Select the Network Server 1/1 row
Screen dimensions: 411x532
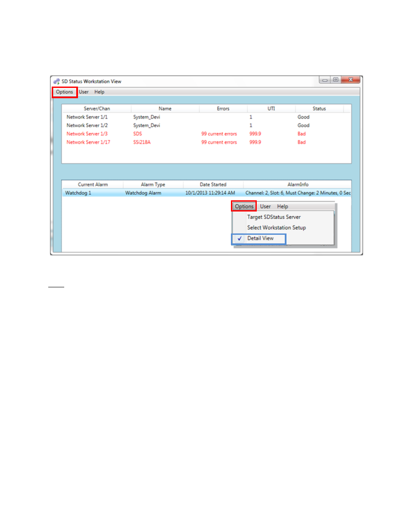(206, 117)
